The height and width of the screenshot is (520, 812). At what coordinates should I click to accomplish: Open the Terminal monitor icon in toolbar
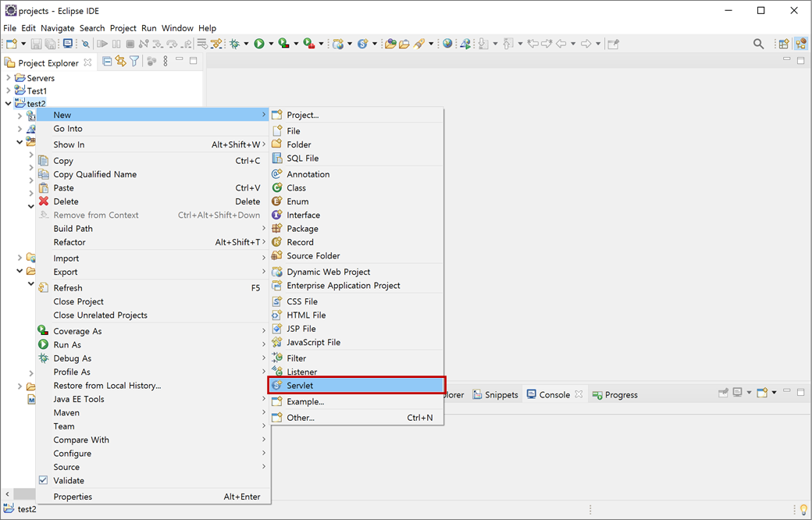click(x=67, y=44)
